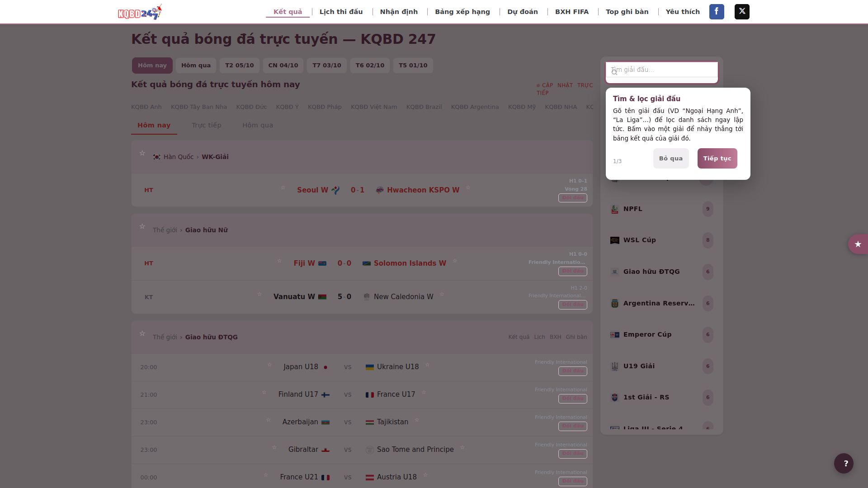Star the Solomon Islands W team
This screenshot has height=488, width=868.
point(455,261)
